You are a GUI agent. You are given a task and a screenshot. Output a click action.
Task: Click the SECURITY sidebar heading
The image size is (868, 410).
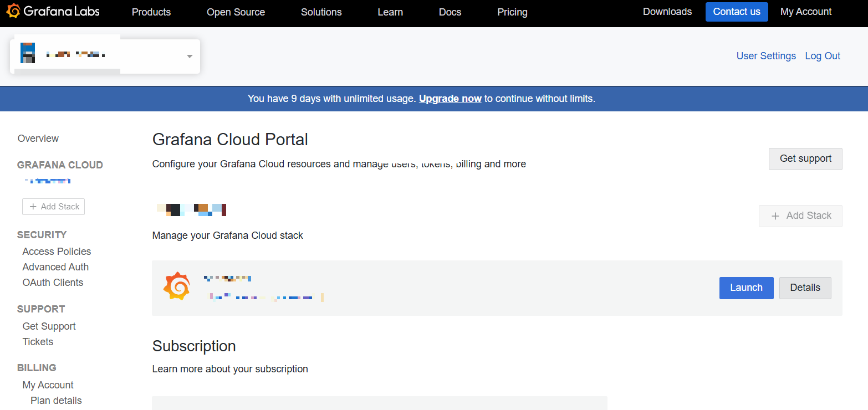pos(42,235)
